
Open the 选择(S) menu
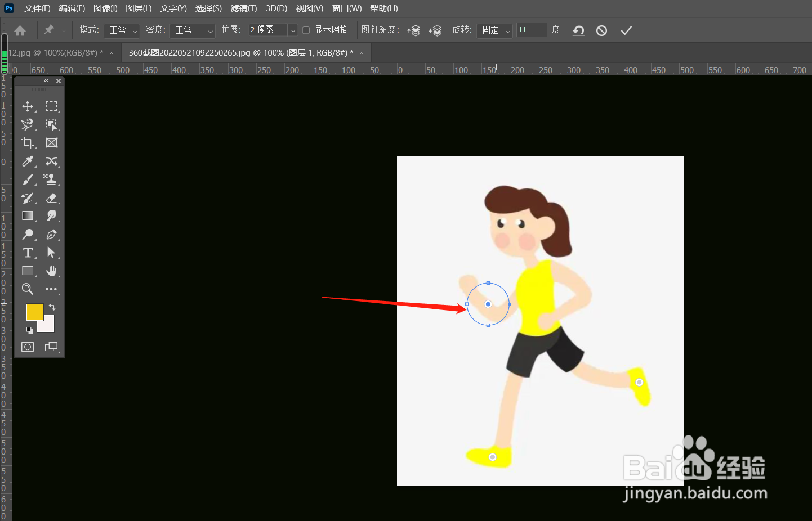[208, 8]
